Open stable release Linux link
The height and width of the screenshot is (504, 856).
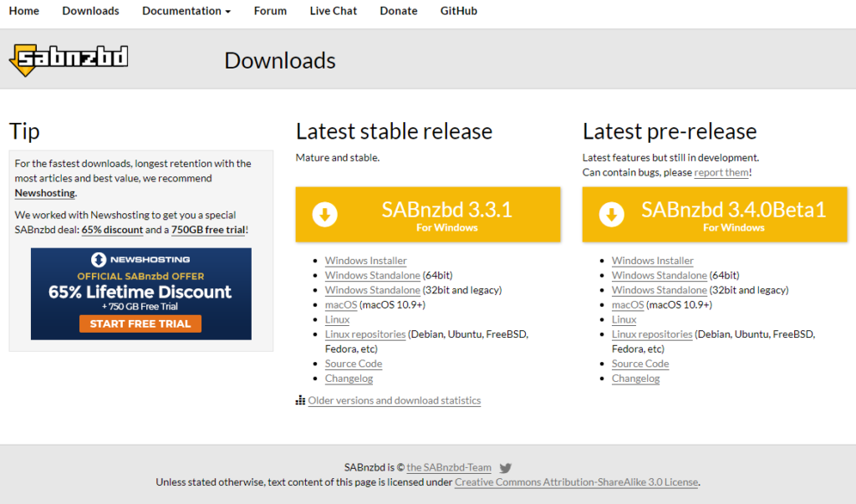337,319
